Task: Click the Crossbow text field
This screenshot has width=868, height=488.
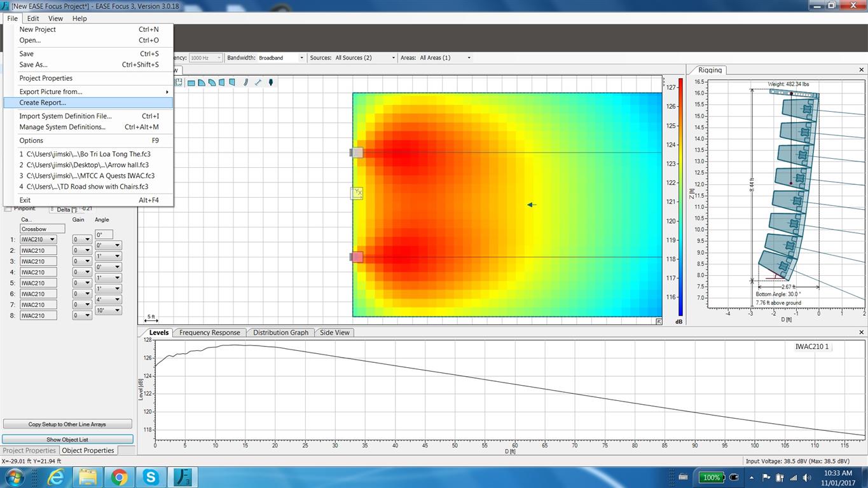Action: (x=42, y=229)
